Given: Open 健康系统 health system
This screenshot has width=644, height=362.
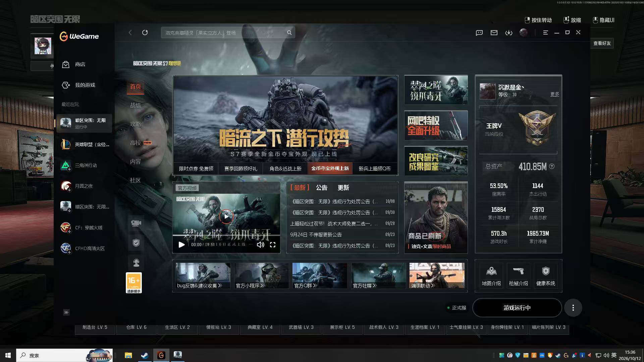Looking at the screenshot, I should tap(546, 275).
